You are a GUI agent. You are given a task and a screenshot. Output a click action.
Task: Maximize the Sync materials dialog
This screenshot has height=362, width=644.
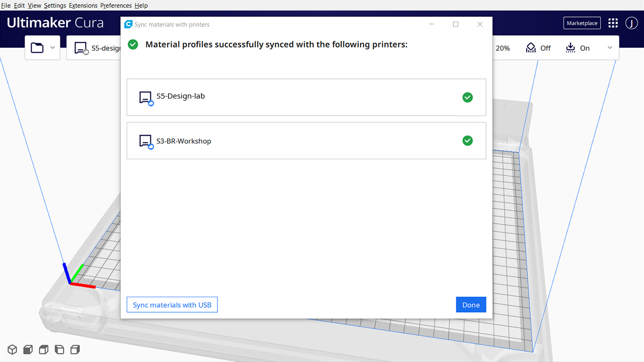click(456, 24)
